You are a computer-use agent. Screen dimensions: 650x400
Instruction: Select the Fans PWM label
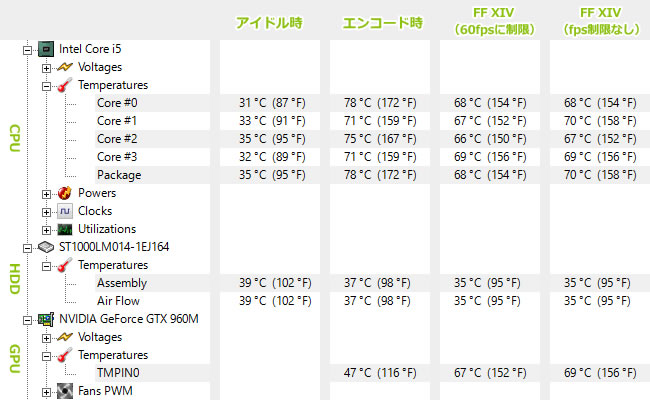click(105, 391)
